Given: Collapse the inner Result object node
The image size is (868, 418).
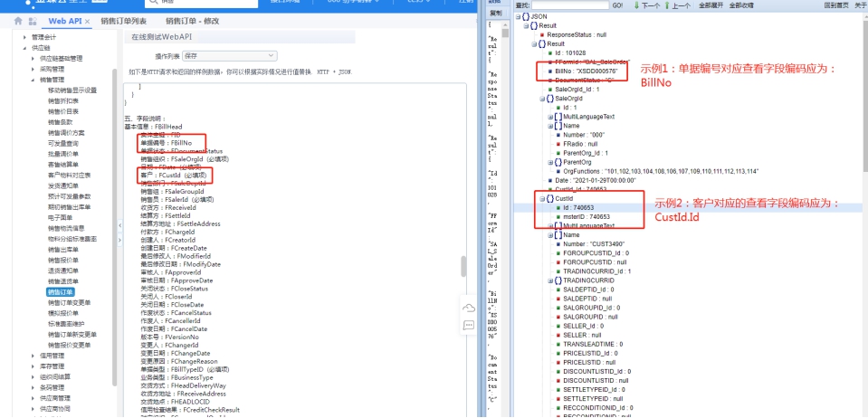Looking at the screenshot, I should tap(534, 43).
